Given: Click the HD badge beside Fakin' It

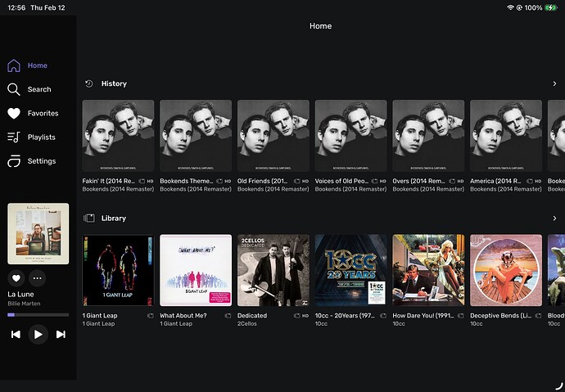Looking at the screenshot, I should [x=151, y=181].
